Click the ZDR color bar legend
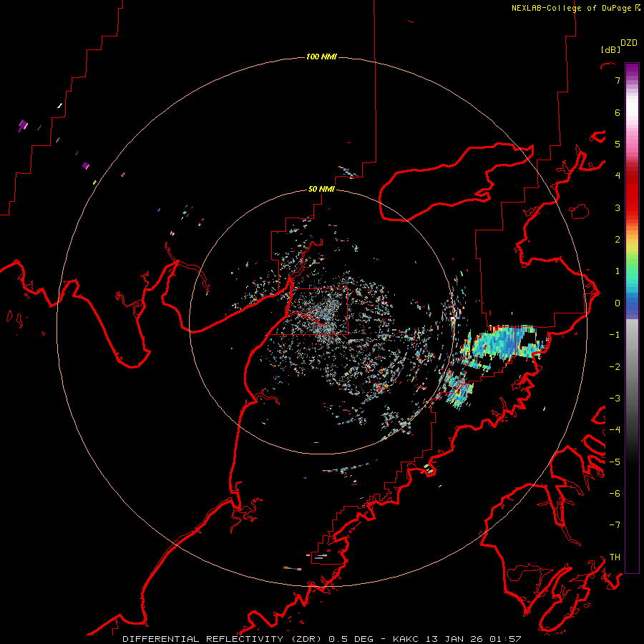 (632, 318)
